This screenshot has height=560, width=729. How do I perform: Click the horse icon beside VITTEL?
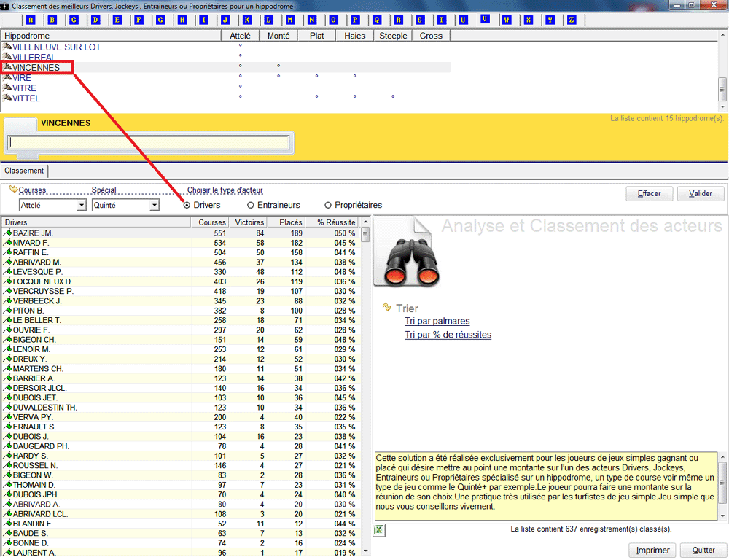coord(7,98)
